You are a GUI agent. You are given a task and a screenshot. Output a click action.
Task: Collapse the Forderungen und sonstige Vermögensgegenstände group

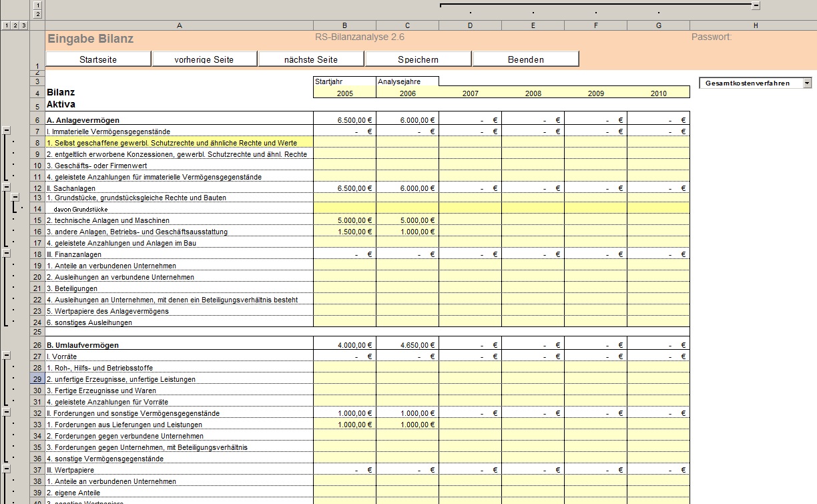(x=7, y=413)
